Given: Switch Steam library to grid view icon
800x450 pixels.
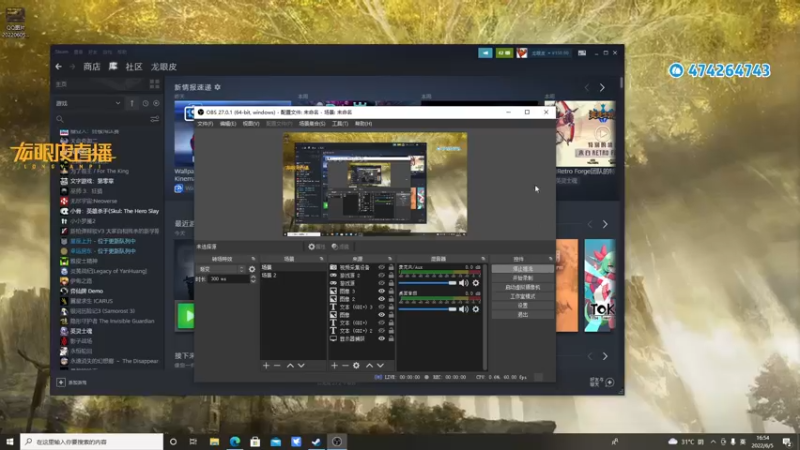Looking at the screenshot, I should click(x=155, y=84).
